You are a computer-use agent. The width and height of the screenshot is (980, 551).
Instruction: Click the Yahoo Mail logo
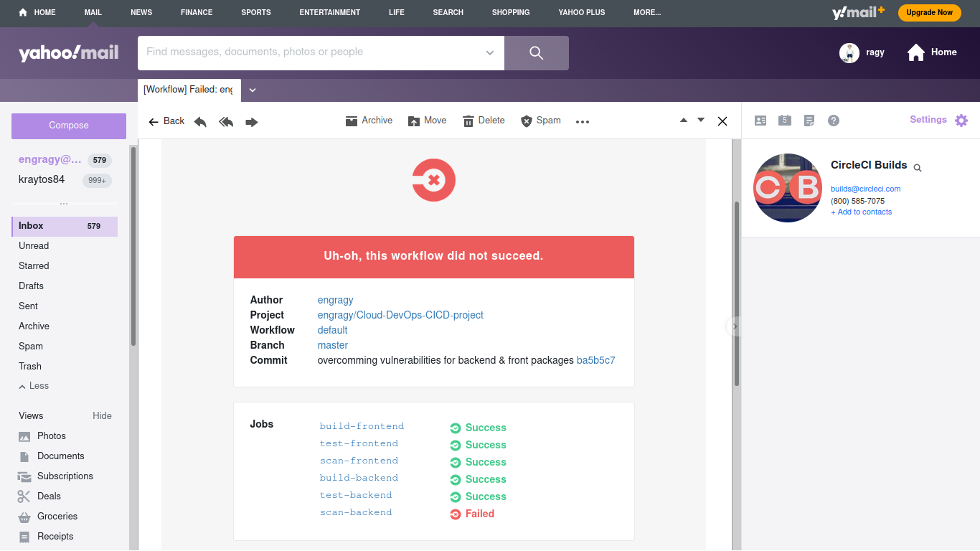coord(69,52)
